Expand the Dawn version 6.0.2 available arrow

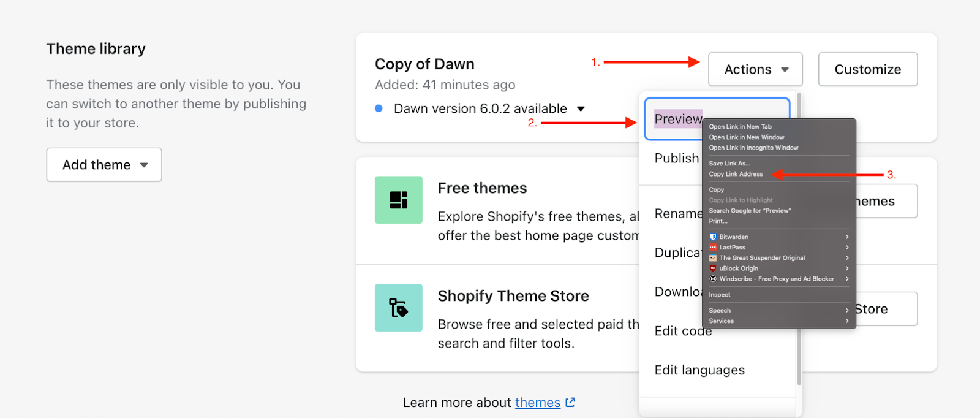tap(581, 109)
